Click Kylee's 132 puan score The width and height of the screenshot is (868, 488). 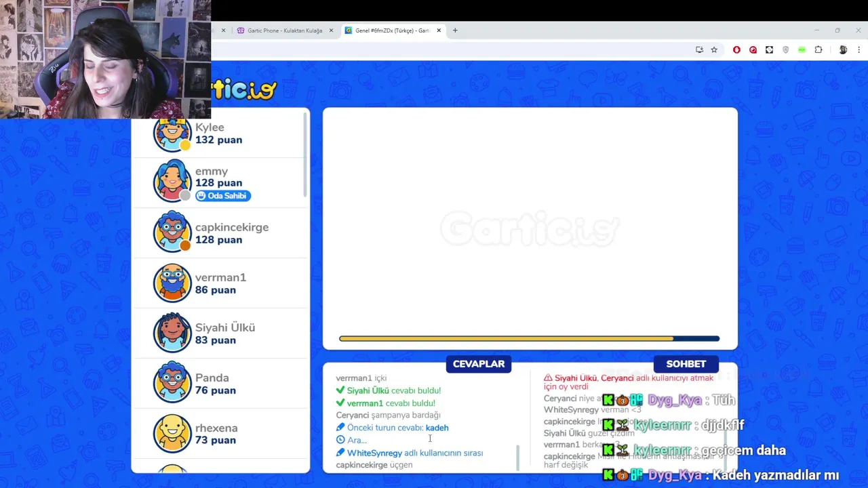click(x=218, y=140)
